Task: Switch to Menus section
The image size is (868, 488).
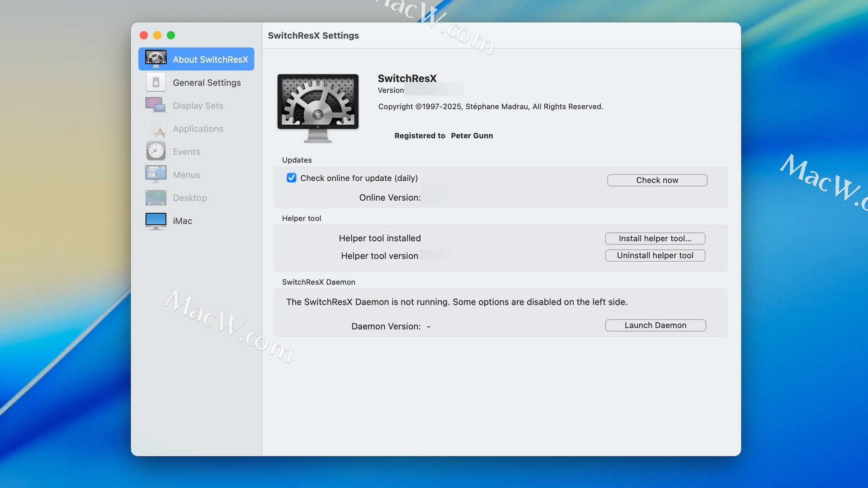Action: pyautogui.click(x=186, y=175)
